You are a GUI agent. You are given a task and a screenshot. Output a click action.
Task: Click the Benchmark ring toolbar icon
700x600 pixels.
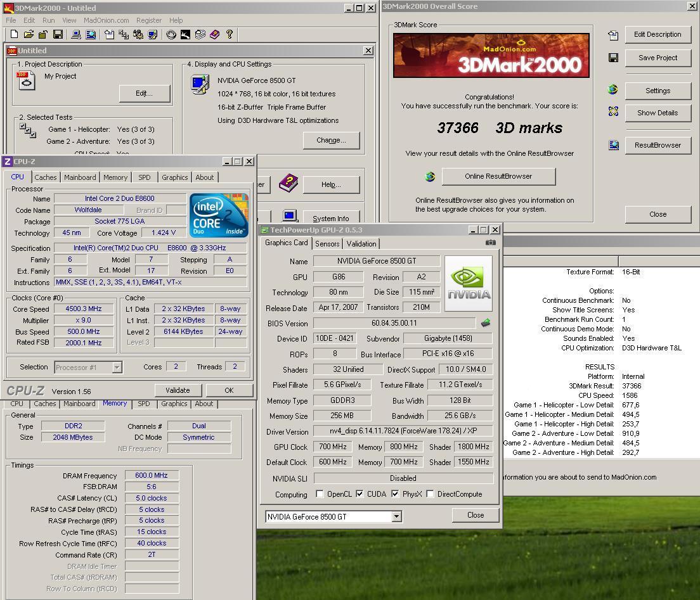pos(171,34)
